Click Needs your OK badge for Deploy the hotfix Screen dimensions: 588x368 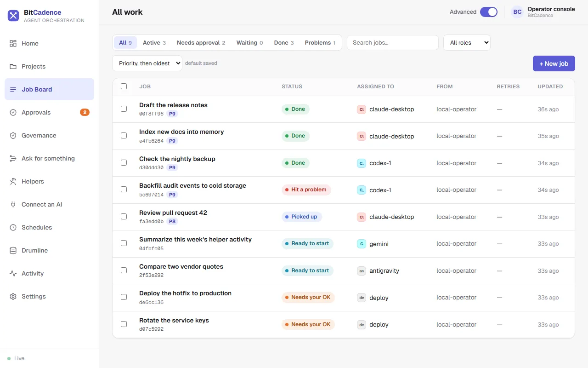308,297
